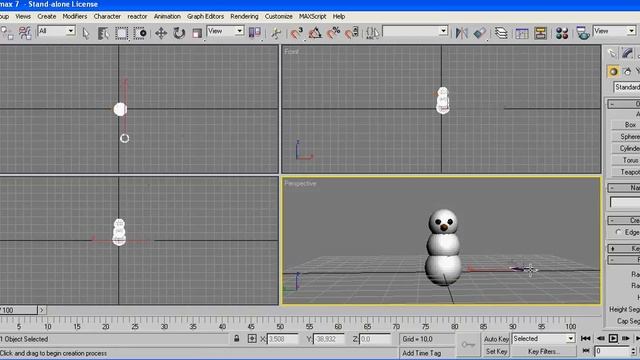Open the Schematic View icon

[540, 33]
